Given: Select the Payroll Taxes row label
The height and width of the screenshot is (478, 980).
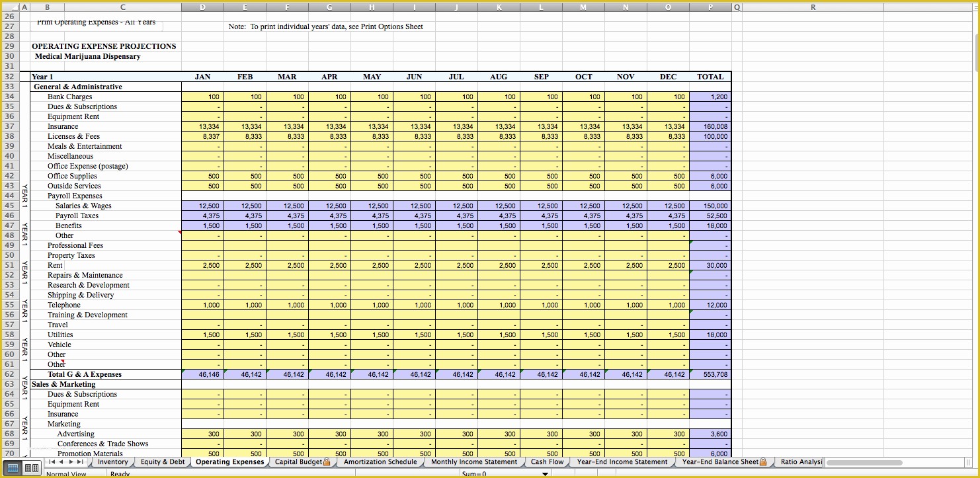Looking at the screenshot, I should point(77,216).
